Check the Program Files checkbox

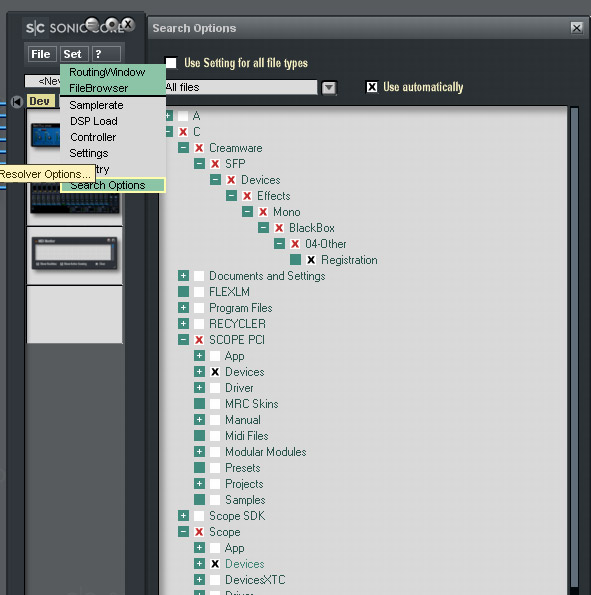pos(199,308)
